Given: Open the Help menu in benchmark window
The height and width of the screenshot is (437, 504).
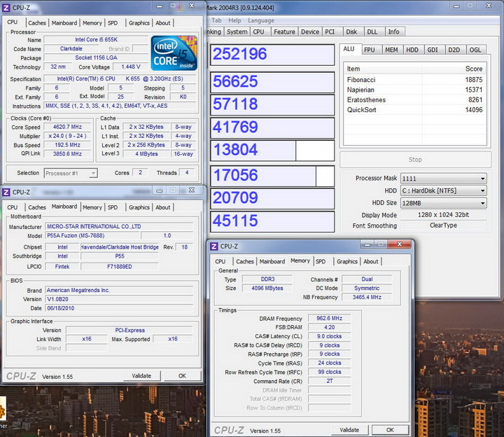Looking at the screenshot, I should pos(234,20).
